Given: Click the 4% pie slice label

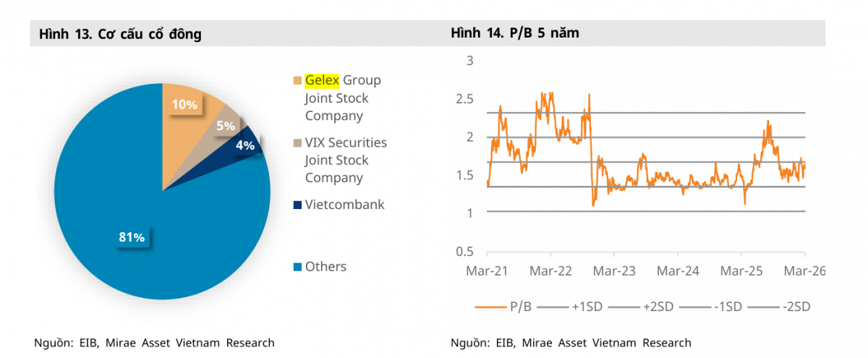Looking at the screenshot, I should (244, 145).
